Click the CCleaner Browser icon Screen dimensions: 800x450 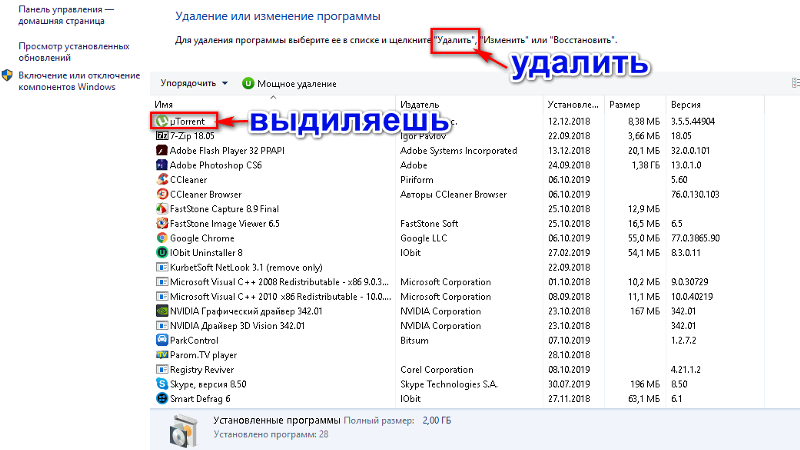(x=162, y=194)
